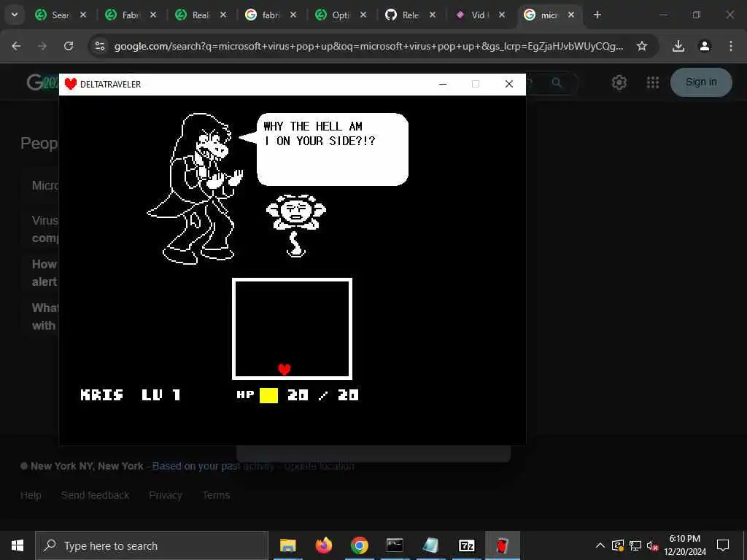747x560 pixels.
Task: Open the tab search dropdown arrow
Action: [15, 15]
